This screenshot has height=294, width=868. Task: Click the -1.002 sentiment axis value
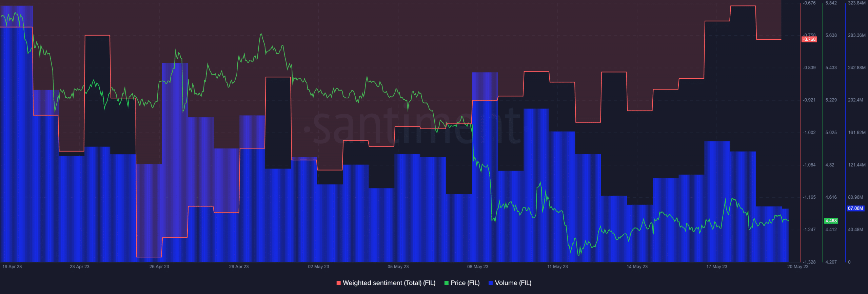pos(809,133)
